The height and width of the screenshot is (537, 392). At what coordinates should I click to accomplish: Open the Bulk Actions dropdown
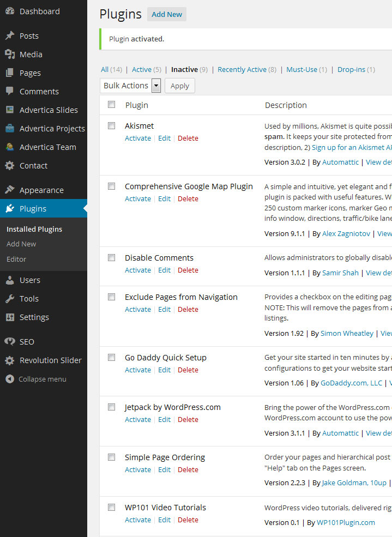click(130, 86)
